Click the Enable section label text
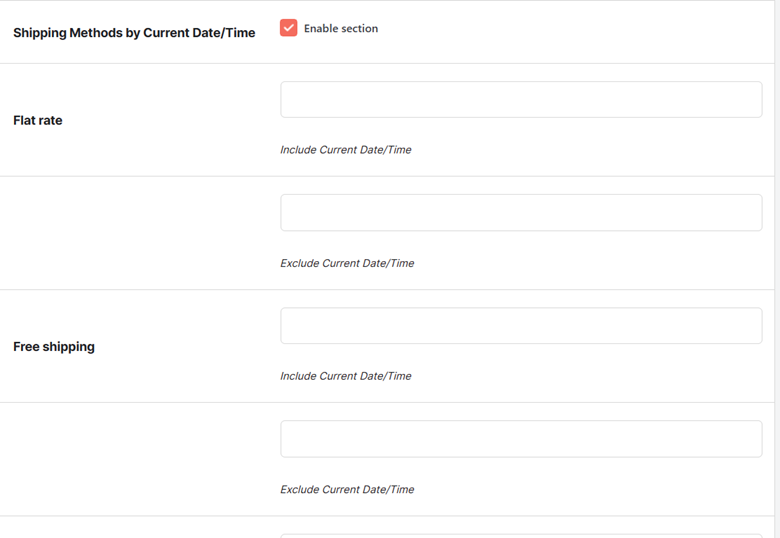This screenshot has height=538, width=780. [x=341, y=28]
